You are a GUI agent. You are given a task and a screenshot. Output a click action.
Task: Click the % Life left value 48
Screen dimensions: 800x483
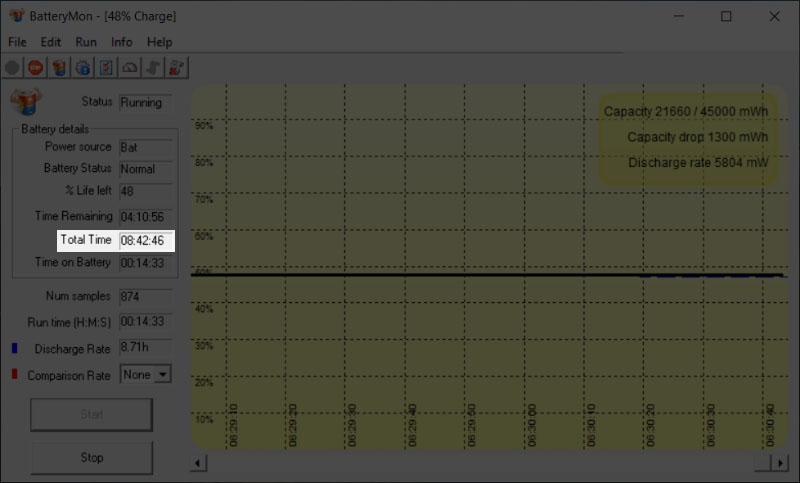coord(145,192)
